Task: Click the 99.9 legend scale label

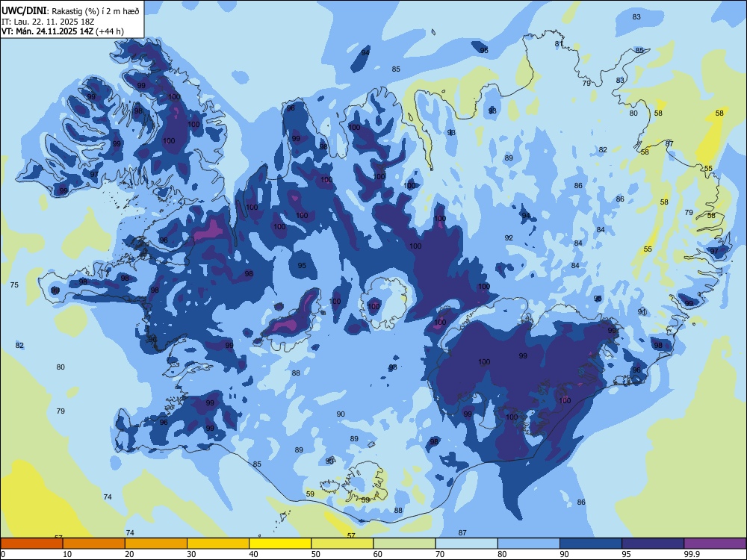Action: point(692,554)
